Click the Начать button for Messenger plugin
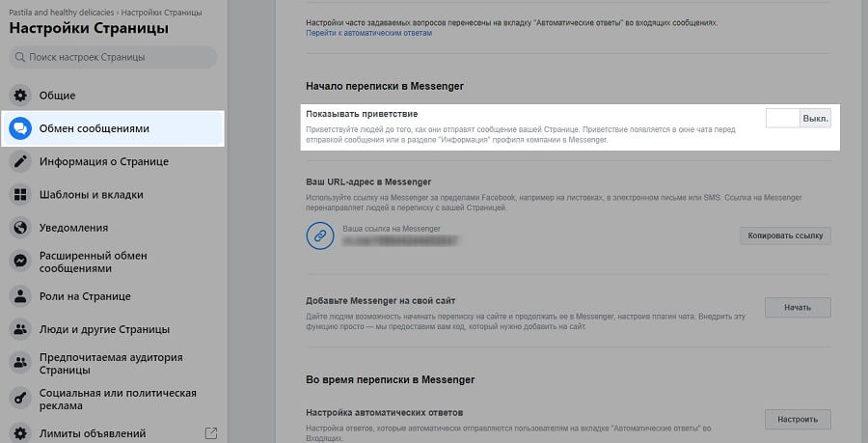Screen dimensions: 868x443 798,307
